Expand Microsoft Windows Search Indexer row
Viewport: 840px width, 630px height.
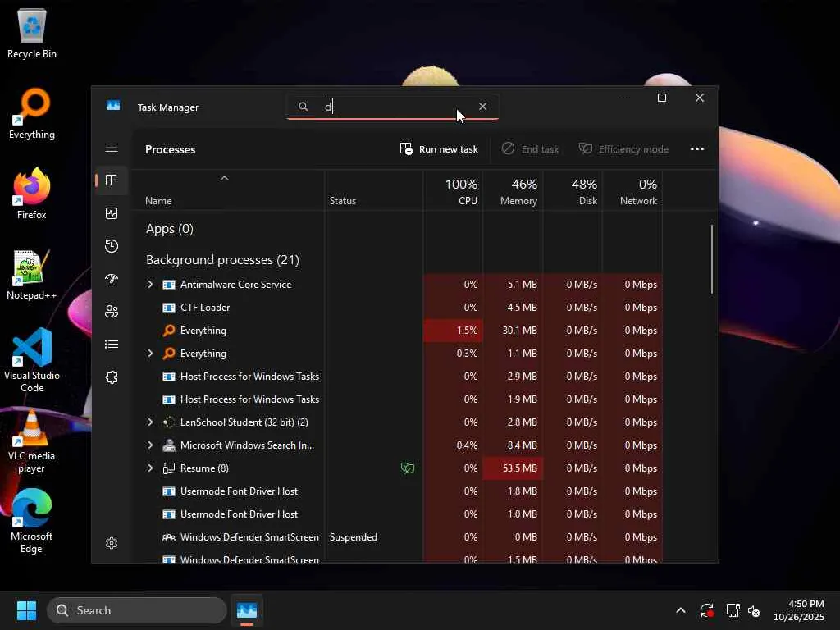tap(151, 445)
